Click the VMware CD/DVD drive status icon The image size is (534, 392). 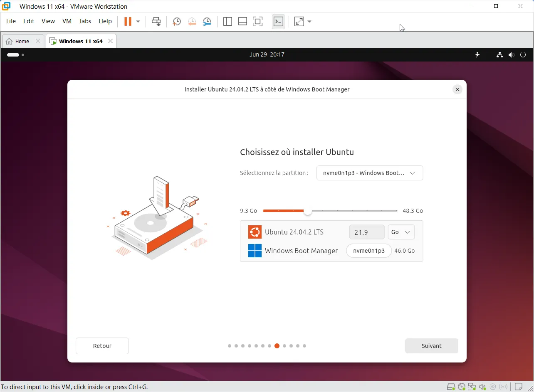point(462,387)
